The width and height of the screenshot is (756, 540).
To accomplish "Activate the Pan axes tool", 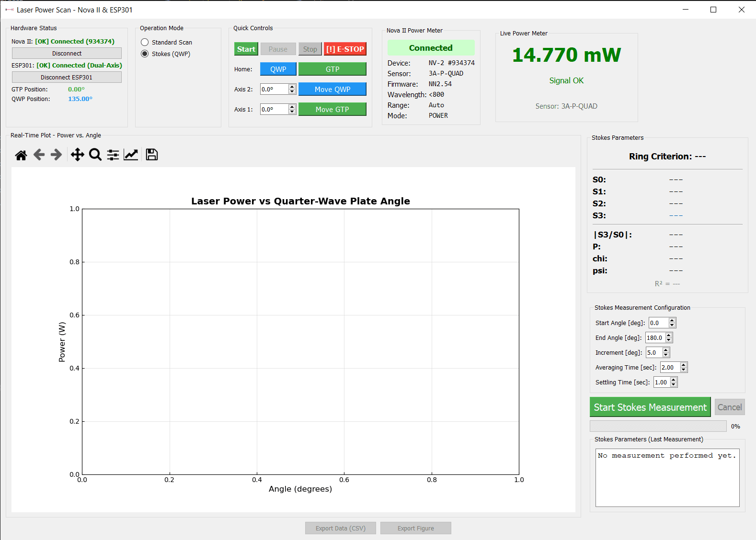I will pos(77,155).
